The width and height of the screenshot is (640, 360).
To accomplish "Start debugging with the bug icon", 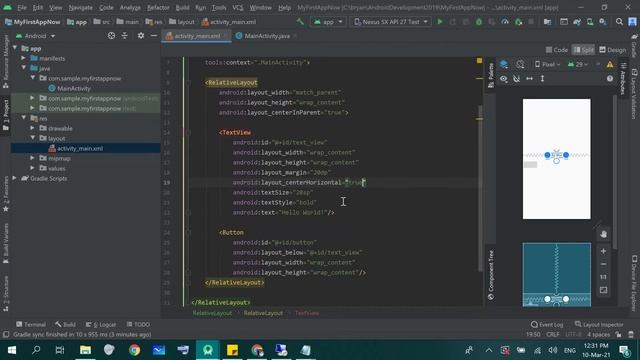I will pyautogui.click(x=479, y=22).
